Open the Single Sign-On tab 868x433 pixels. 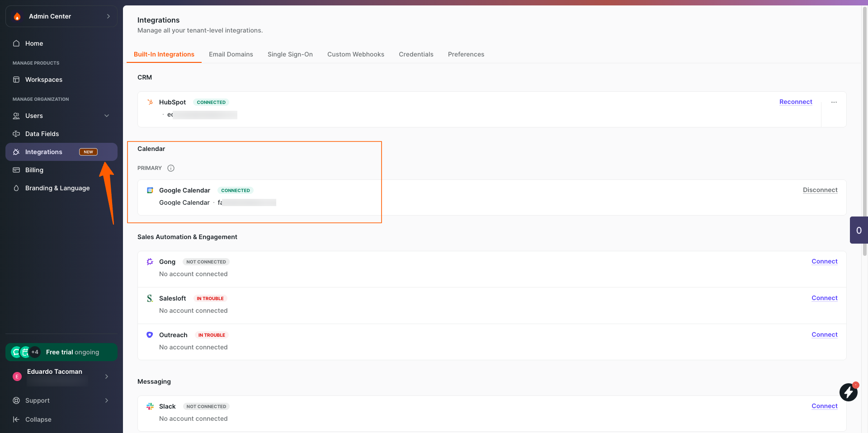(x=290, y=54)
